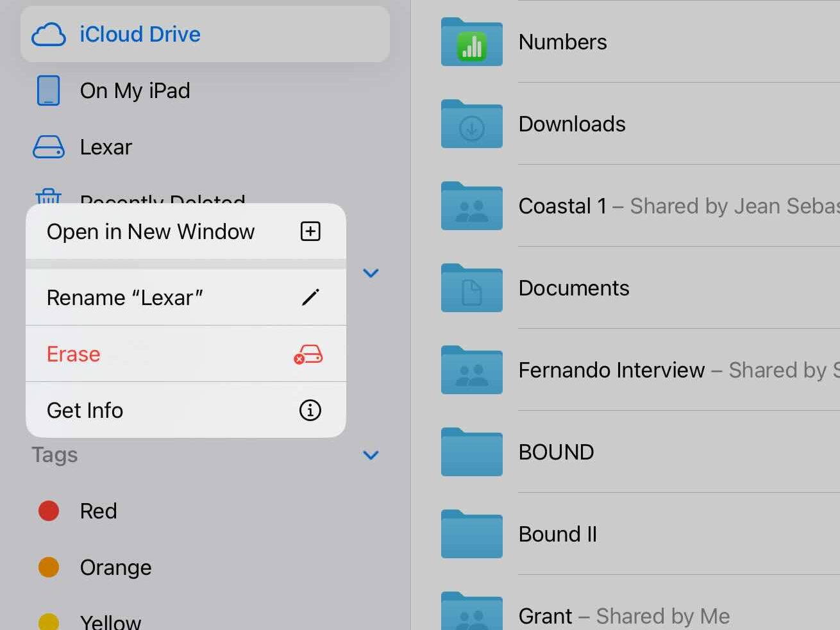Screen dimensions: 840x630
Task: Open the Numbers app folder icon
Action: coord(471,43)
